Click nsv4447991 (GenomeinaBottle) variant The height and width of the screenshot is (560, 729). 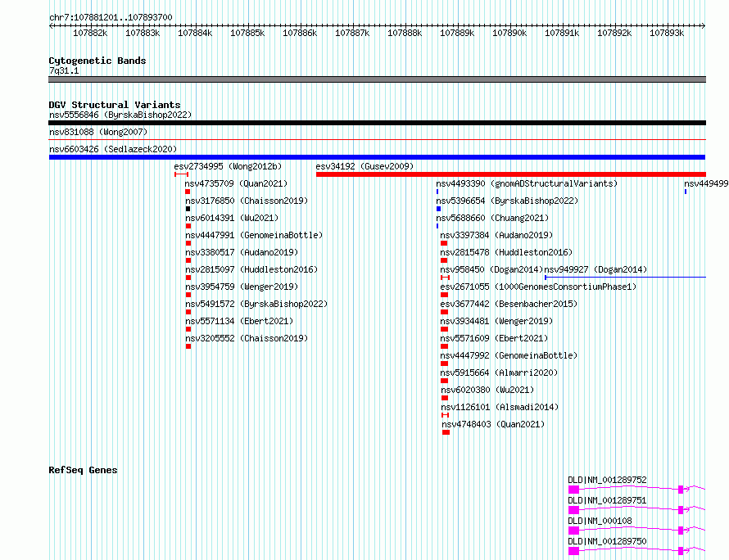pyautogui.click(x=254, y=235)
